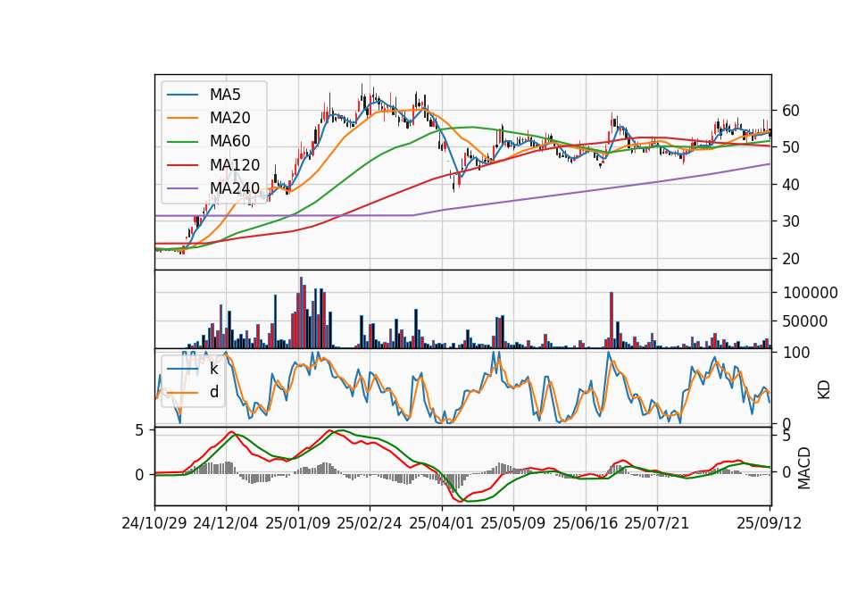Image resolution: width=857 pixels, height=616 pixels.
Task: Click the KD axis value 100
Action: click(796, 353)
